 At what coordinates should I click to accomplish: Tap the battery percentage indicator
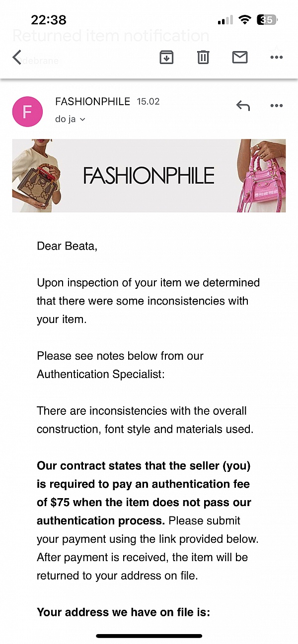pos(267,20)
